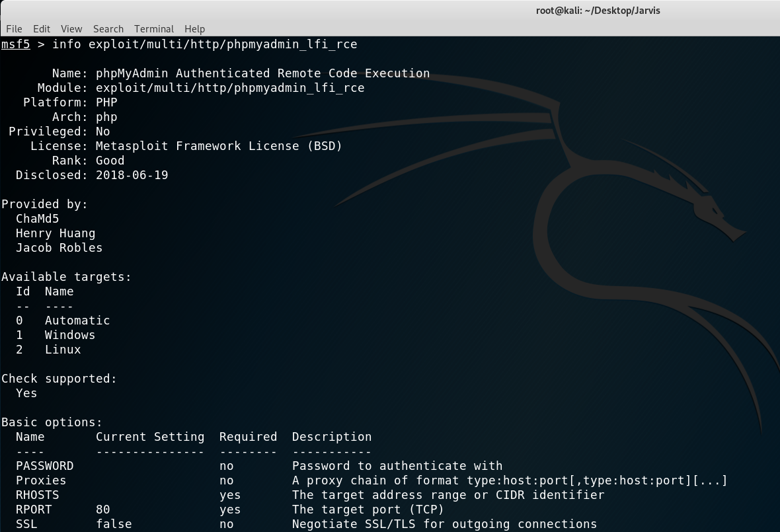Screen dimensions: 780x532
Task: Open the Terminal menu
Action: (x=154, y=29)
